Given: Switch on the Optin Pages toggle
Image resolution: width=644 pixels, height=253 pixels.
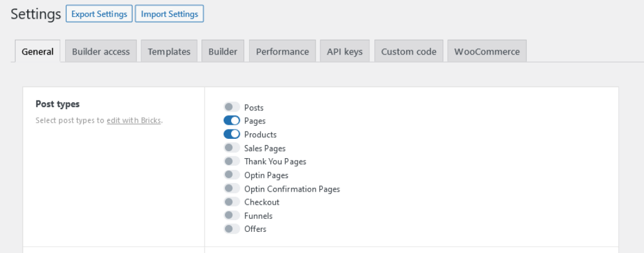Looking at the screenshot, I should click(232, 175).
